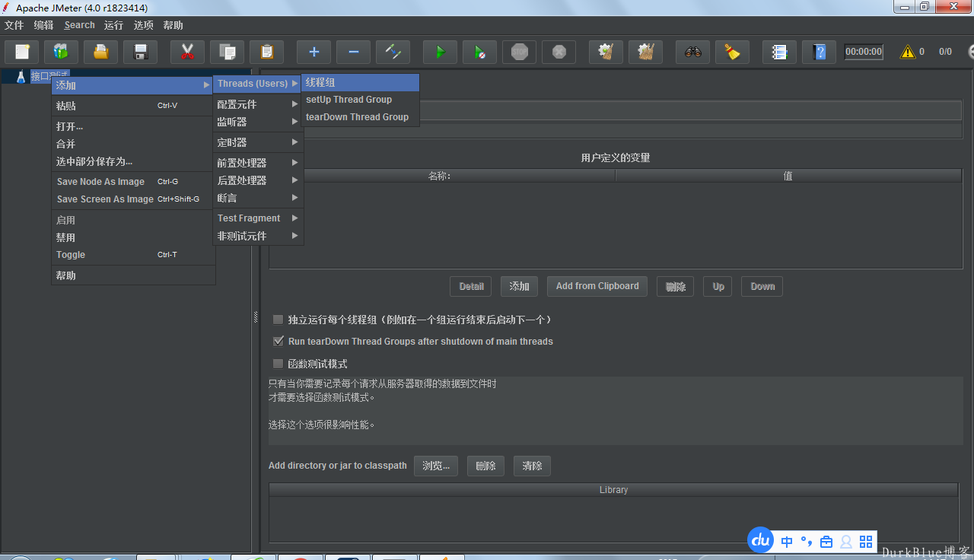Open the Function Helper list icon
This screenshot has height=560, width=974.
(779, 52)
